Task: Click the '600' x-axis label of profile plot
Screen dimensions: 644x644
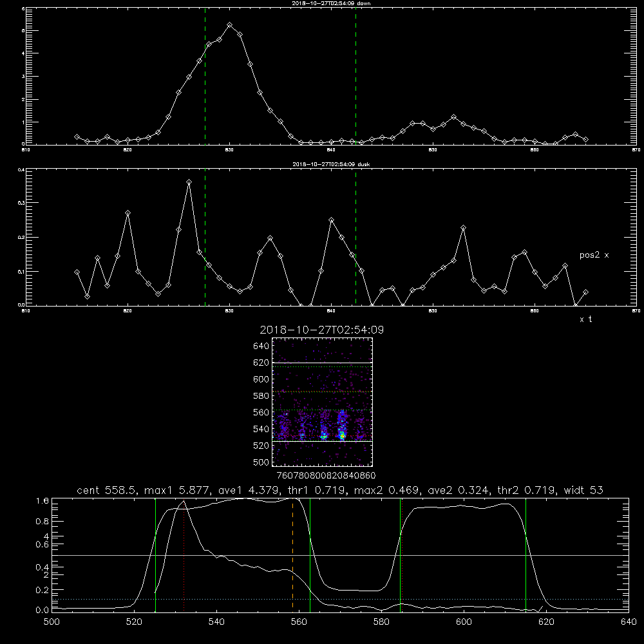Action: point(464,622)
